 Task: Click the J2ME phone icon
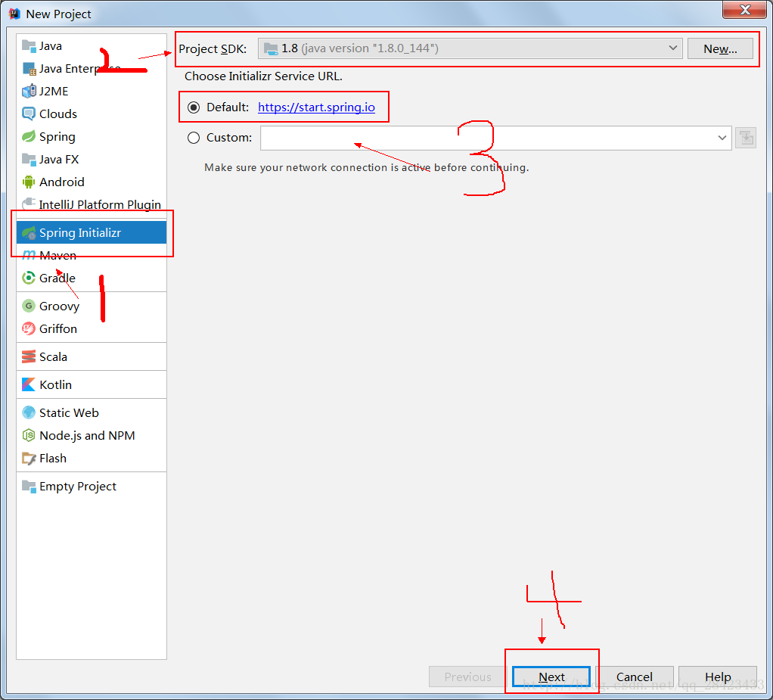tap(29, 92)
